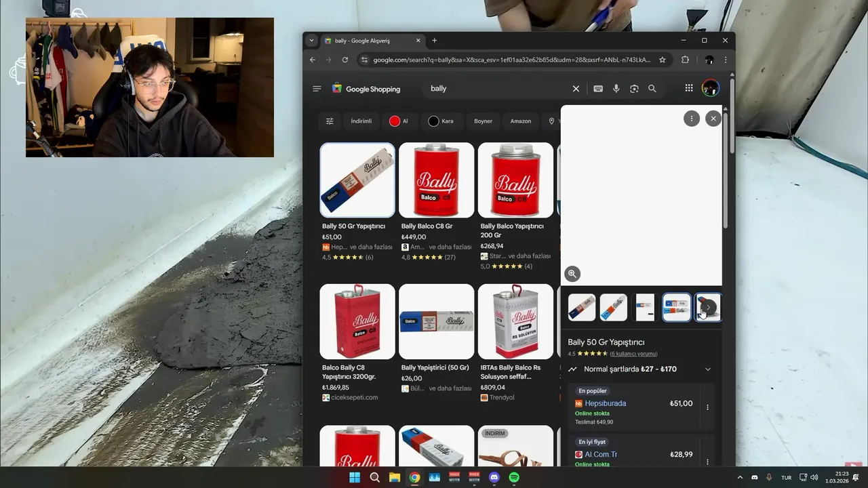The height and width of the screenshot is (488, 868).
Task: Toggle the red 'Al' color filter
Action: click(x=399, y=121)
